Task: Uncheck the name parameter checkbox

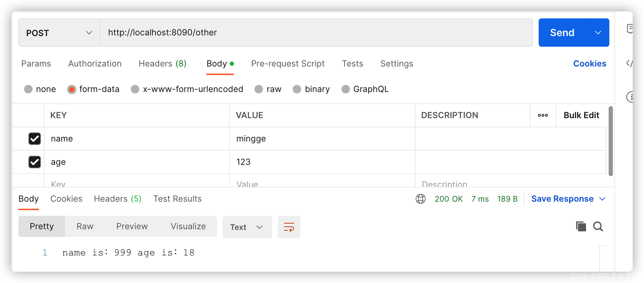Action: pos(35,139)
